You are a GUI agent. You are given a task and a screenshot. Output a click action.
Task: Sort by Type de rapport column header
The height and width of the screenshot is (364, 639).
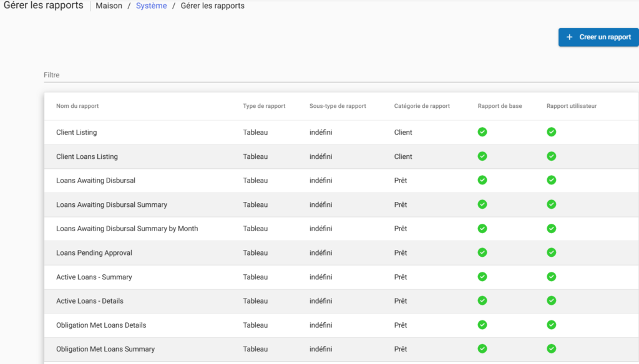pyautogui.click(x=264, y=106)
